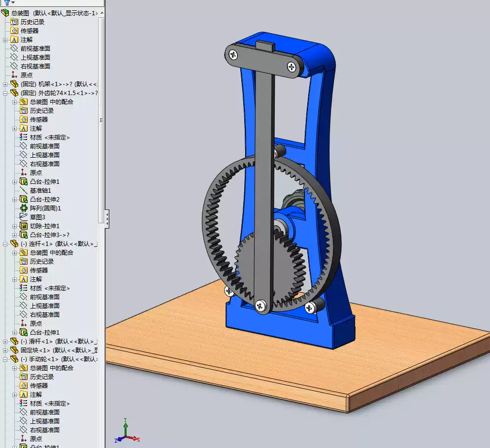Select the 基准轴1 axis icon
Viewport: 490px width, 448px height.
click(23, 190)
